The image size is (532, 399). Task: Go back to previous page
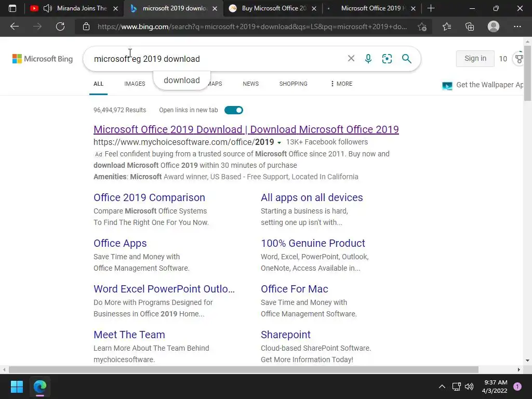pos(15,26)
